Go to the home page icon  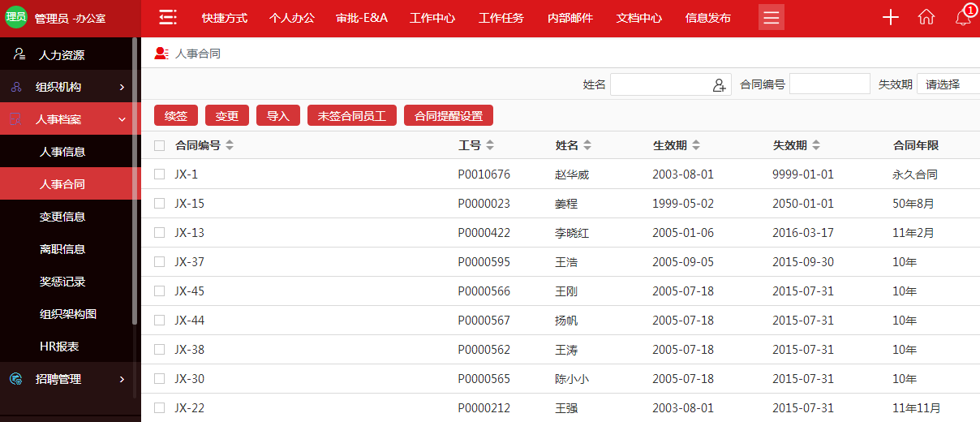click(x=926, y=18)
